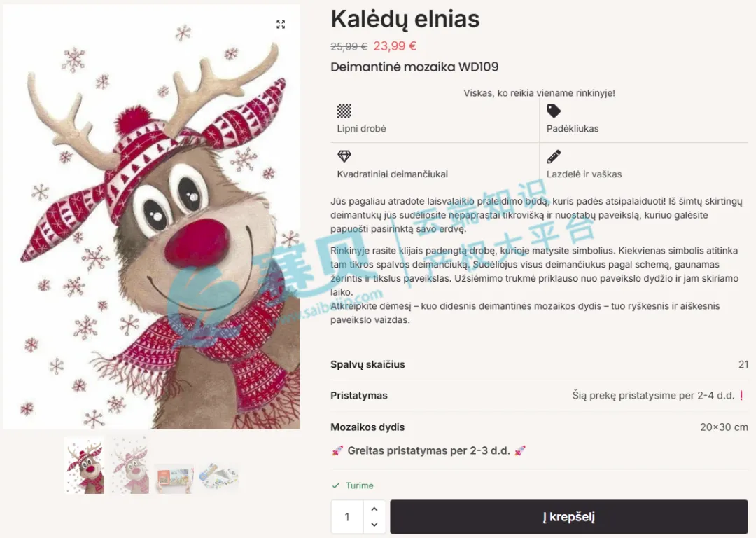
Task: Click the rocket icon before Greitas pristatymas
Action: coord(337,450)
